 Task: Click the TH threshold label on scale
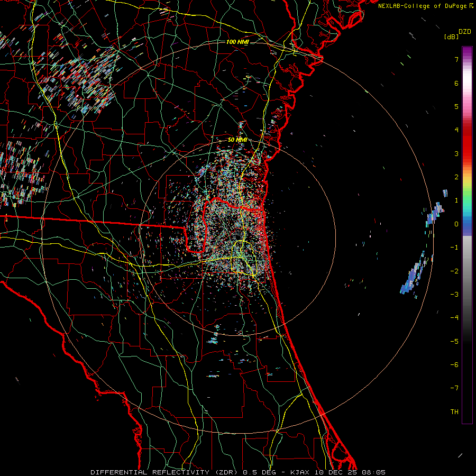click(454, 411)
